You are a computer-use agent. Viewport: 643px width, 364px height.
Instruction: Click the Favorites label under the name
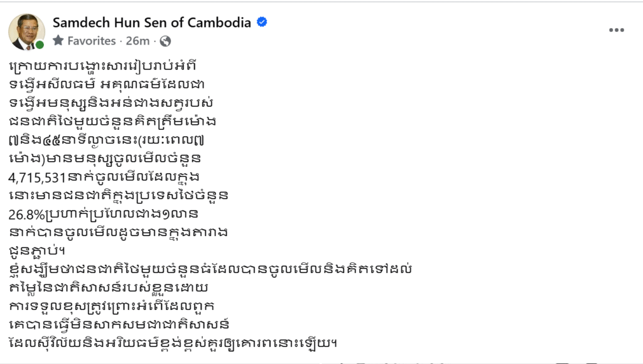tap(92, 41)
